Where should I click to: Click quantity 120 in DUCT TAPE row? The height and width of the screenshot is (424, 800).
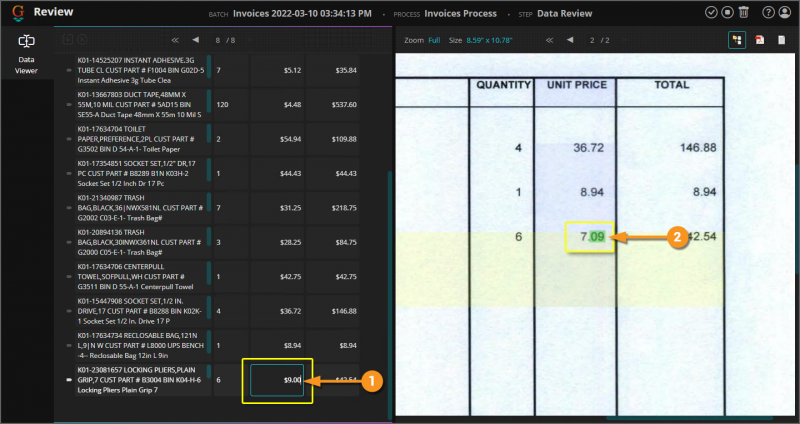tap(231, 105)
